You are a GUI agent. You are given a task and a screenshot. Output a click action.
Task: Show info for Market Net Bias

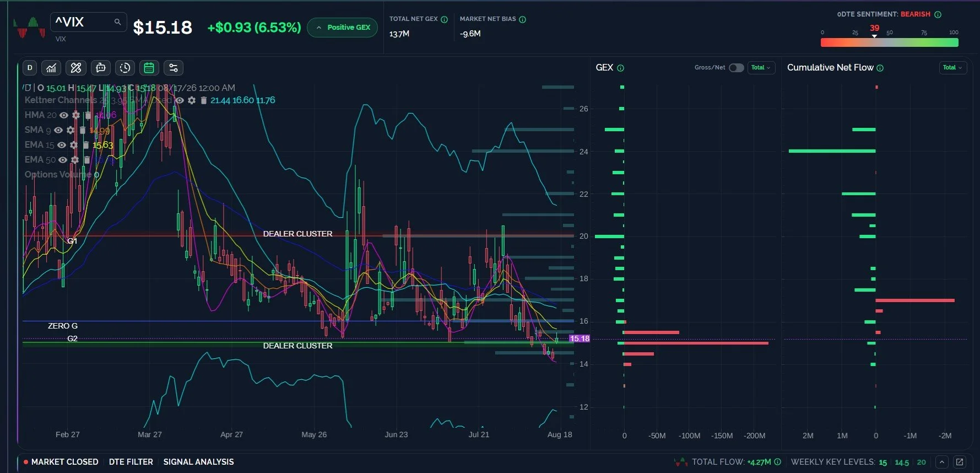pyautogui.click(x=523, y=19)
